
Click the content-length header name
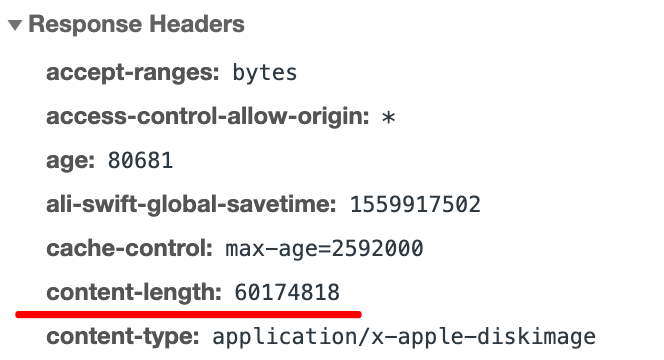pos(134,293)
